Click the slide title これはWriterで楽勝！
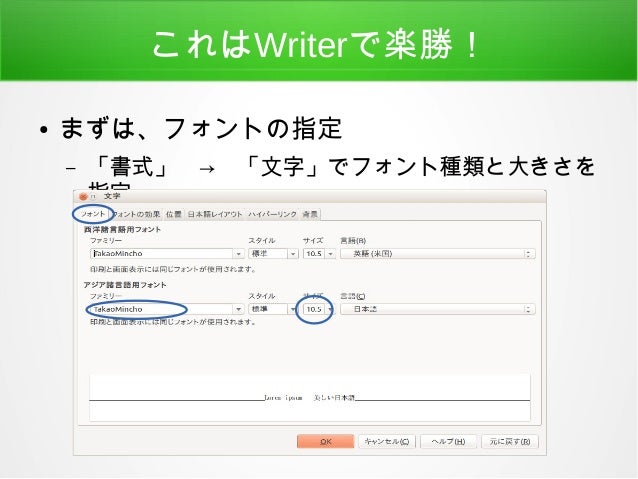Screen dimensions: 638x479 pos(315,44)
